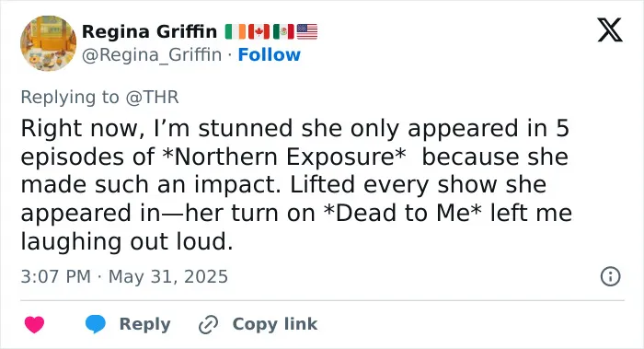Open the 3:07 PM timestamp
Image resolution: width=644 pixels, height=349 pixels.
pos(56,276)
